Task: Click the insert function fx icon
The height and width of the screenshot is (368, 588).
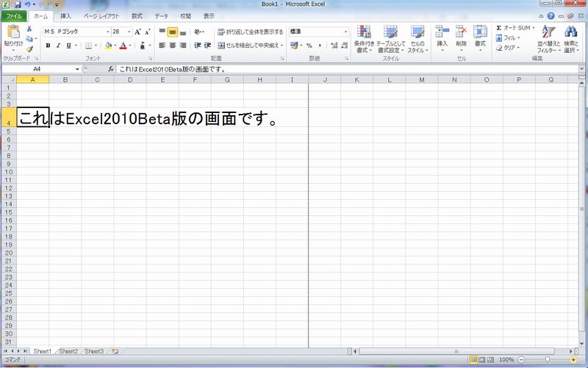Action: click(111, 69)
